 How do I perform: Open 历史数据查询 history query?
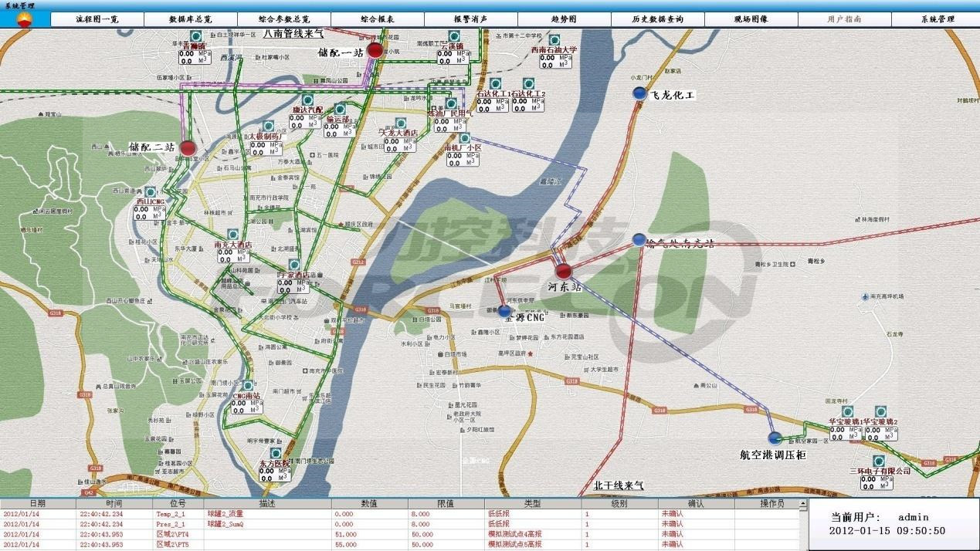click(x=657, y=19)
